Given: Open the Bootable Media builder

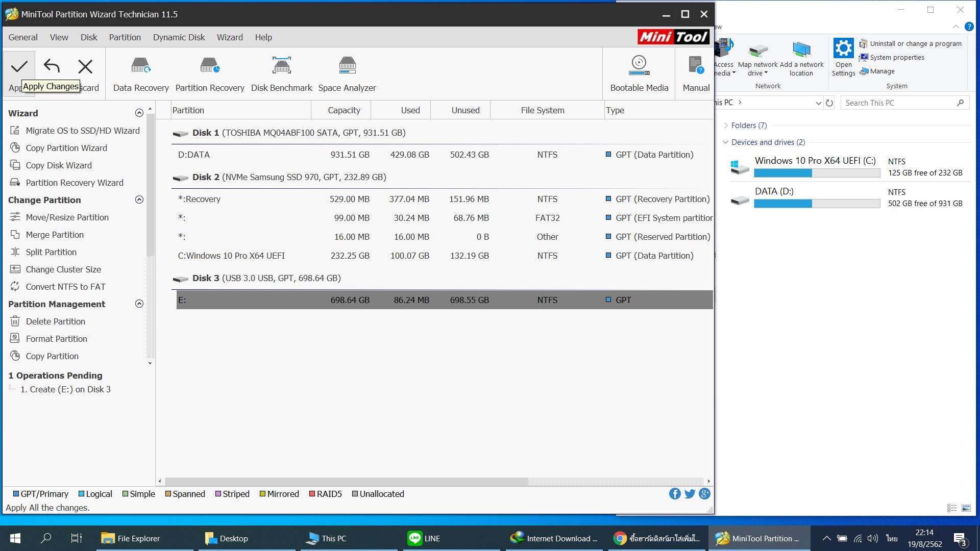Looking at the screenshot, I should click(639, 74).
